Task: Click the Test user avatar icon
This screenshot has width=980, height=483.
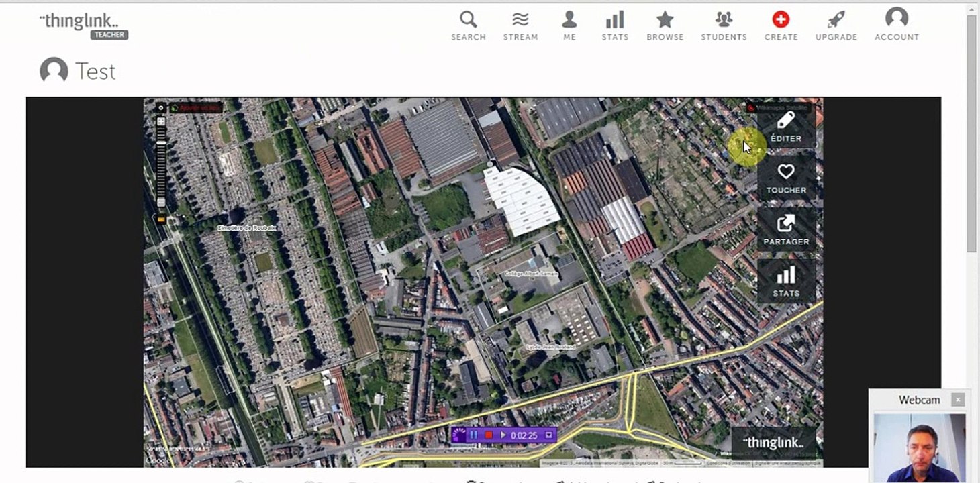Action: pyautogui.click(x=54, y=70)
